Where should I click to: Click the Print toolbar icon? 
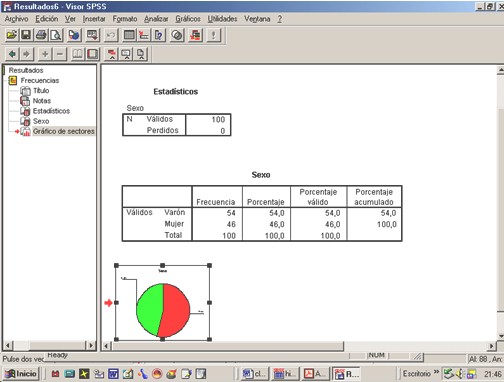tap(41, 35)
